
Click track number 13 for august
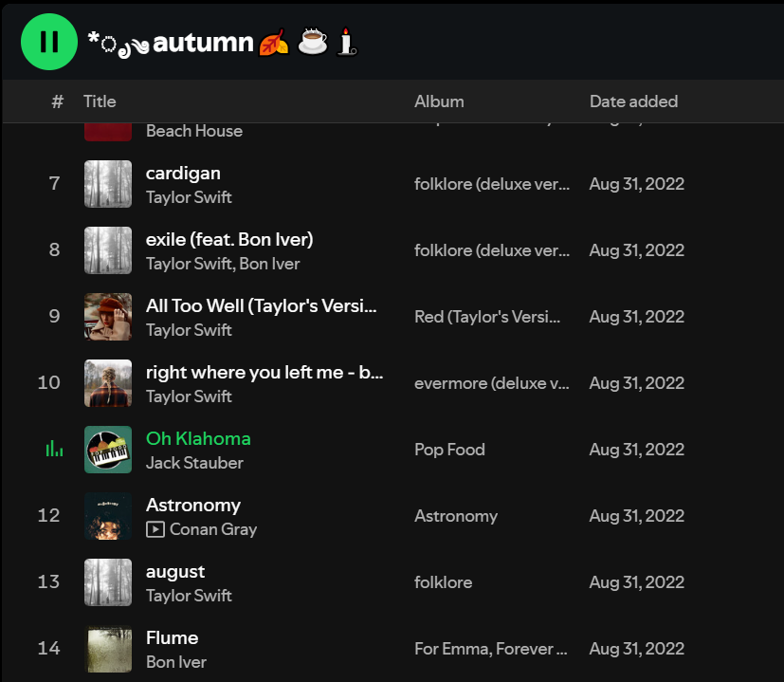click(x=49, y=582)
